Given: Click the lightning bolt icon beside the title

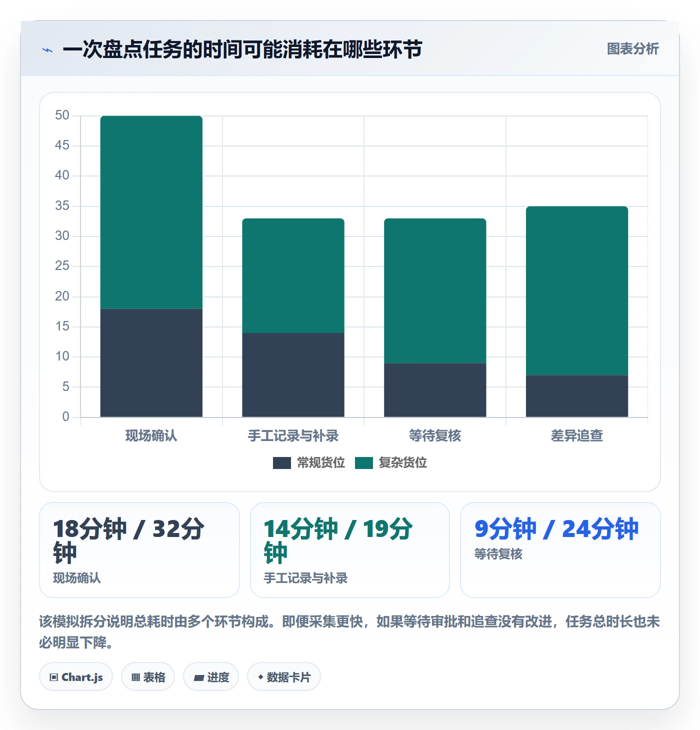Looking at the screenshot, I should tap(47, 50).
